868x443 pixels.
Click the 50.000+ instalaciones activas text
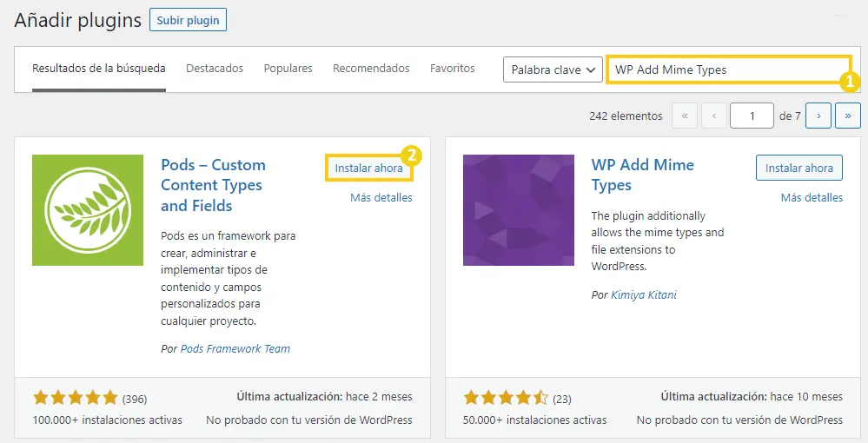click(534, 420)
